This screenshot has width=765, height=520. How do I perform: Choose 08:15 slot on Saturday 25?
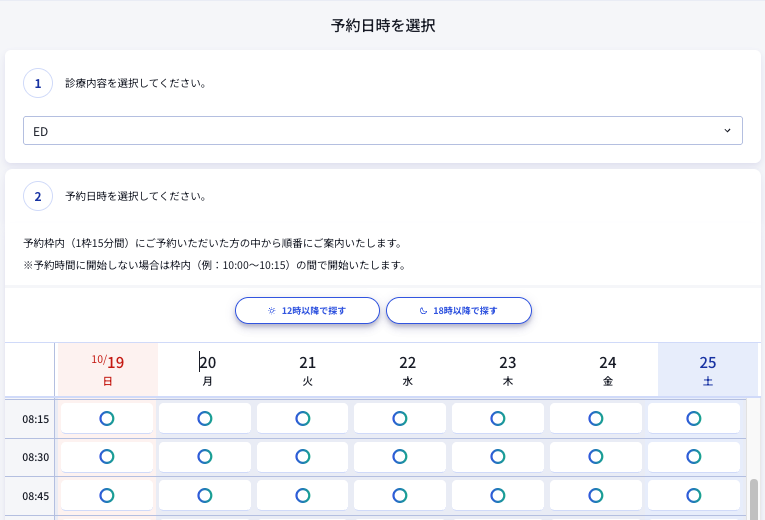pos(693,418)
